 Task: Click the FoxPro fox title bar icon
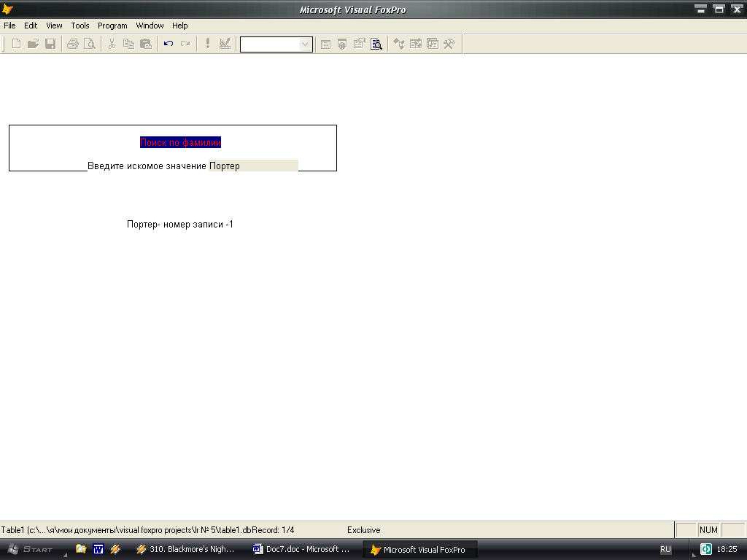7,9
